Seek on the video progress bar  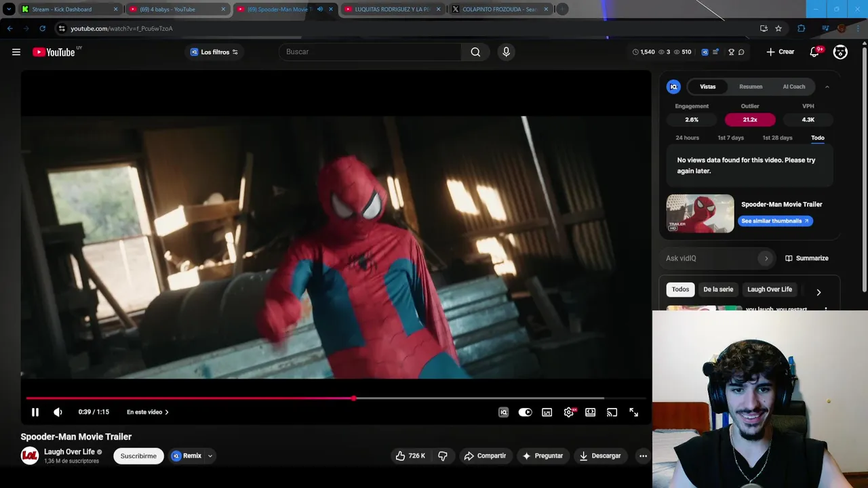pos(336,399)
